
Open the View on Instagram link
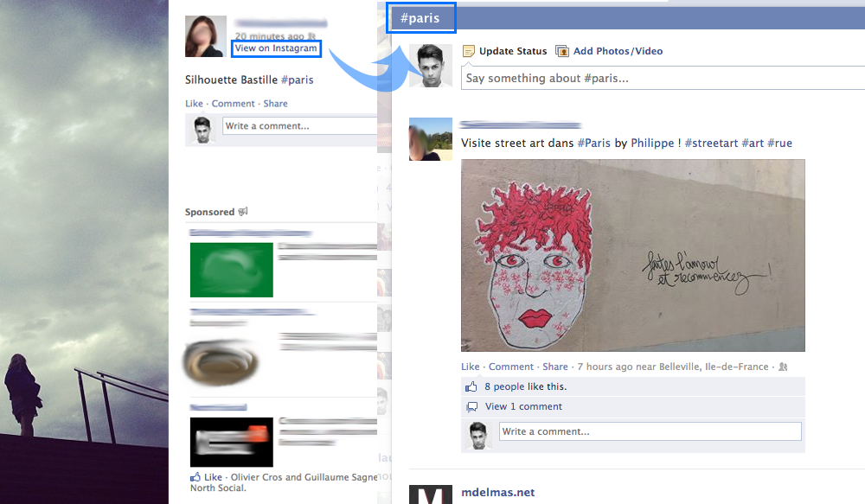[276, 48]
